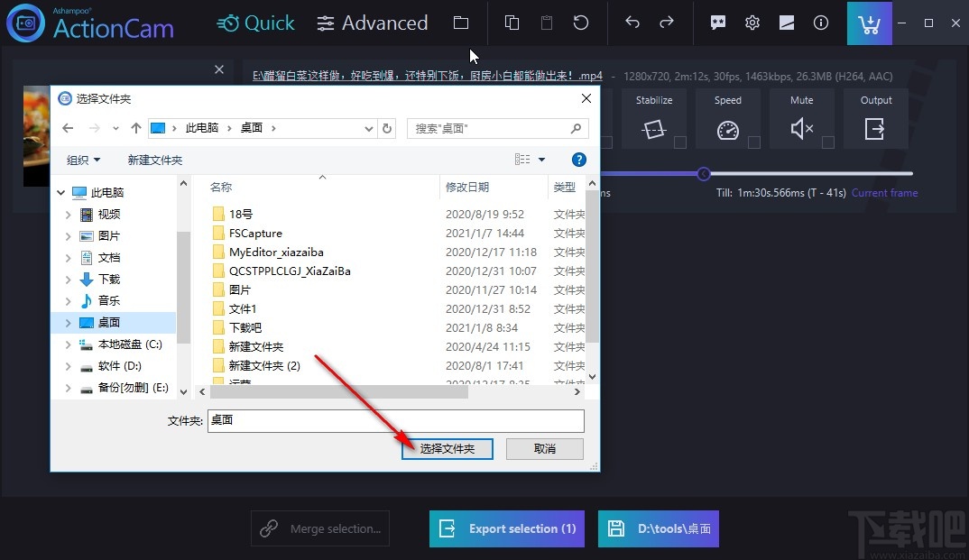Open the FSCapture folder
The width and height of the screenshot is (969, 560).
point(257,233)
